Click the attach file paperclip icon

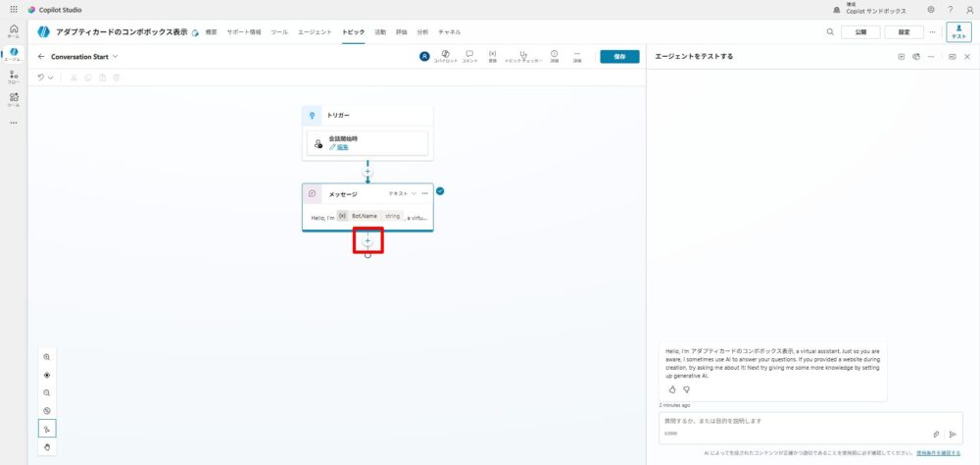click(936, 433)
